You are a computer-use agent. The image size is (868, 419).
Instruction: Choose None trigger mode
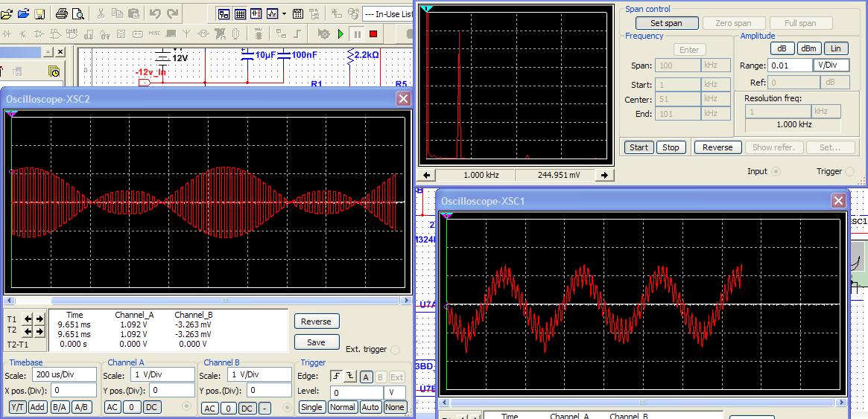point(395,407)
